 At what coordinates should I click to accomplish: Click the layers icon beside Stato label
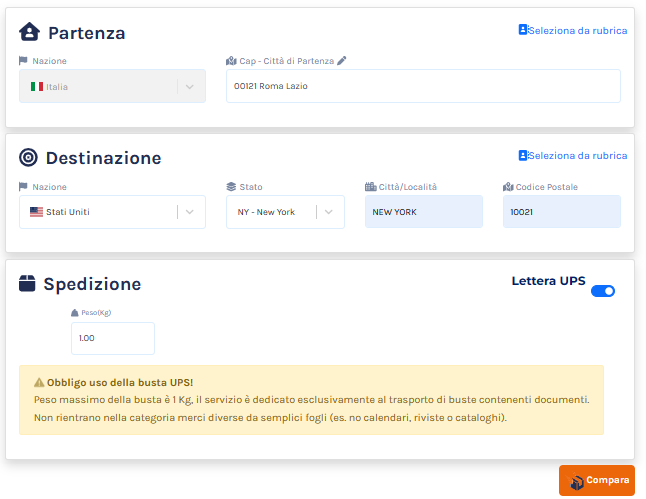(x=231, y=187)
